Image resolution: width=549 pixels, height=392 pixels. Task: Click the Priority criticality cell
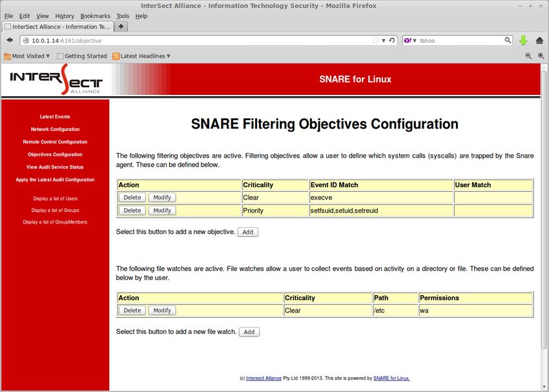[275, 211]
